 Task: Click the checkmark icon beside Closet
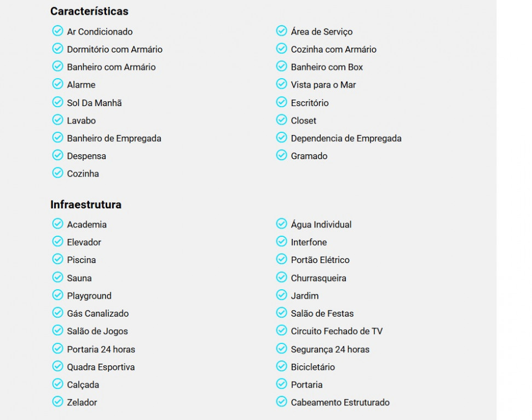[281, 120]
